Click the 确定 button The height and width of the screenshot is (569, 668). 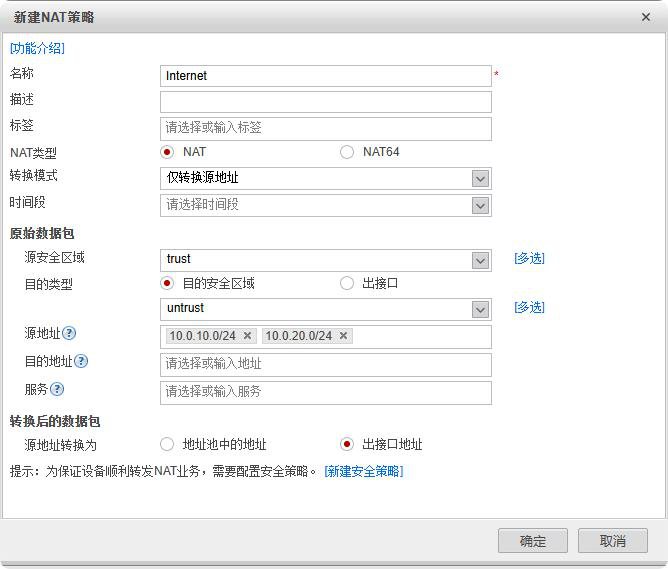tap(533, 541)
